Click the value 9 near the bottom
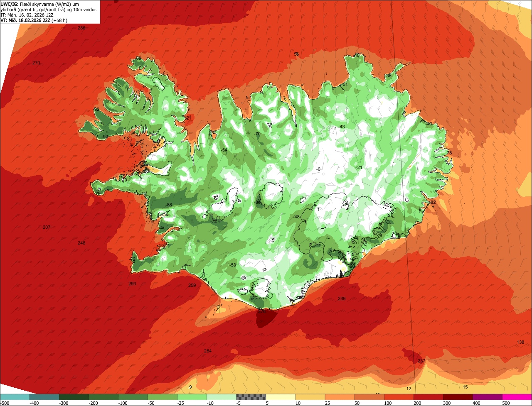The image size is (532, 406). coord(190,387)
